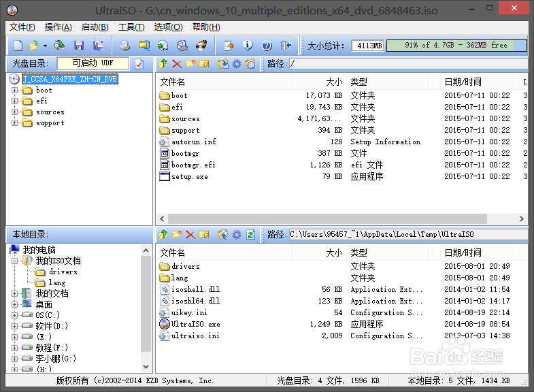The width and height of the screenshot is (534, 392).
Task: Open the Properties info icon
Action: [x=248, y=46]
